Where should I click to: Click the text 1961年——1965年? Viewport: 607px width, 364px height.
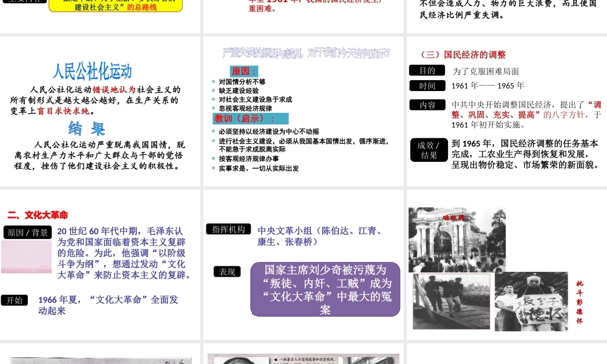coord(488,86)
